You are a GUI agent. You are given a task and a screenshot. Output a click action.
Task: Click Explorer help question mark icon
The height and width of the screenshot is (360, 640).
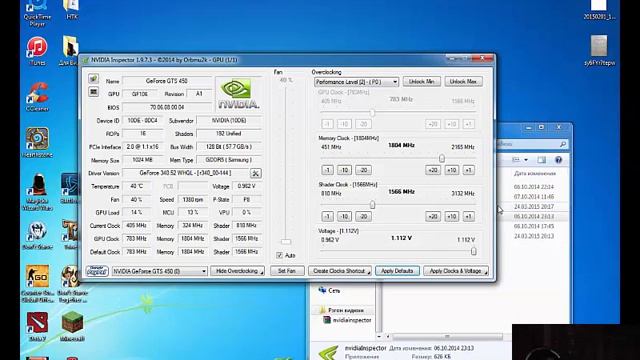click(558, 160)
